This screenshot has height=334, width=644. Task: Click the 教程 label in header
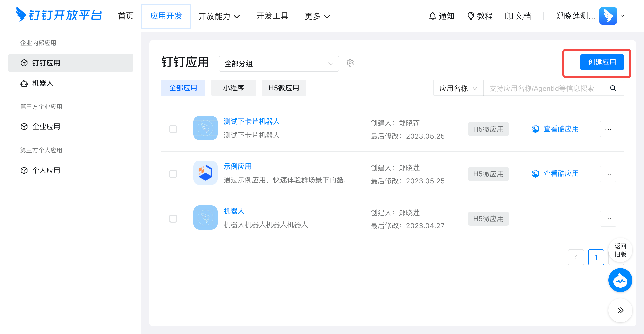[485, 16]
